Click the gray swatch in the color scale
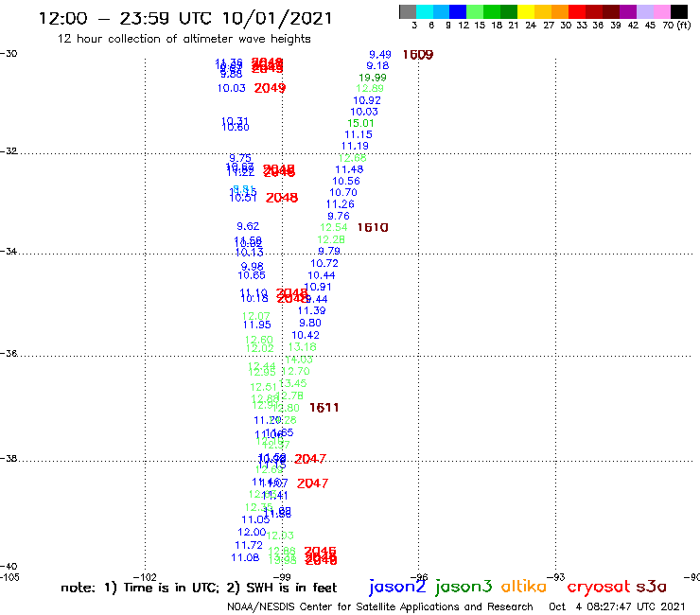 (x=408, y=11)
